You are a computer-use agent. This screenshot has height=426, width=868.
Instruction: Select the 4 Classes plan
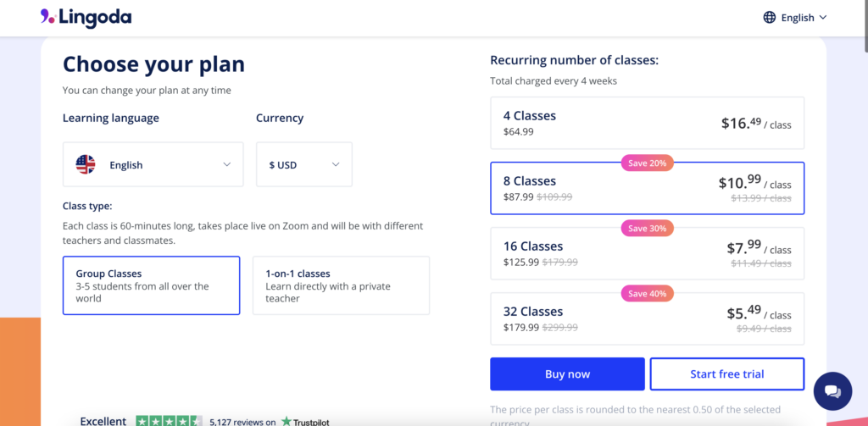click(647, 123)
